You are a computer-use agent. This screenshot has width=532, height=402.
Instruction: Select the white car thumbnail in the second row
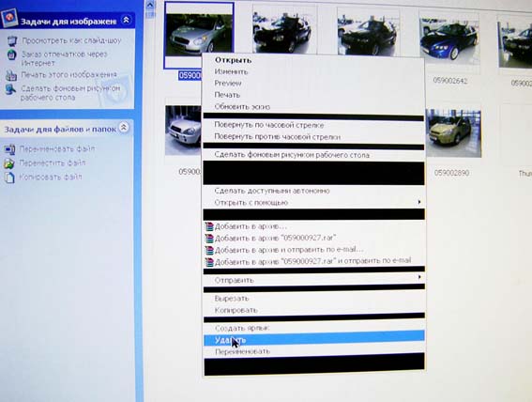183,130
